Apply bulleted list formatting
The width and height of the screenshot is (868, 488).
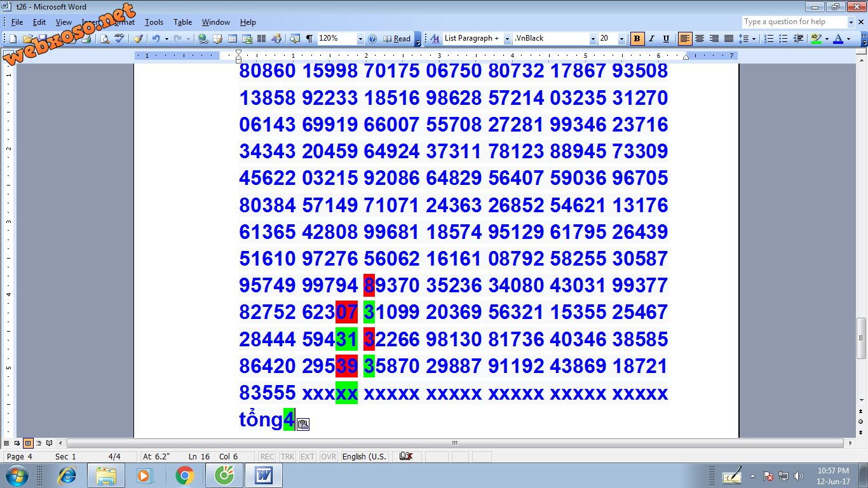[x=783, y=39]
